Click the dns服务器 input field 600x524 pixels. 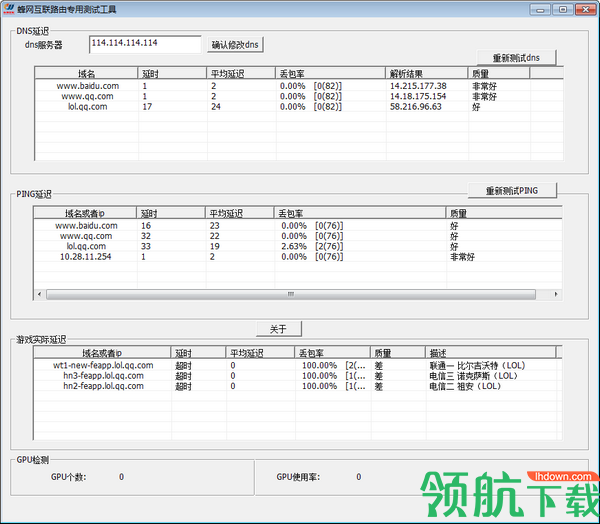point(145,44)
